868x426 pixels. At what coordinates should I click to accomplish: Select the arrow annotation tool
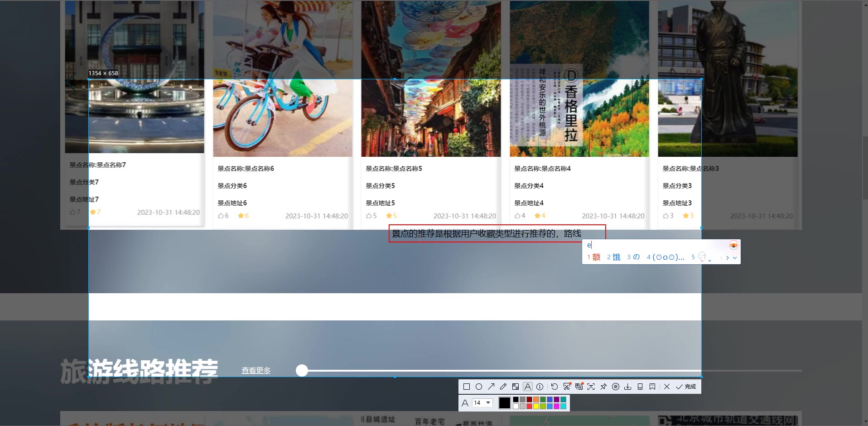point(491,387)
